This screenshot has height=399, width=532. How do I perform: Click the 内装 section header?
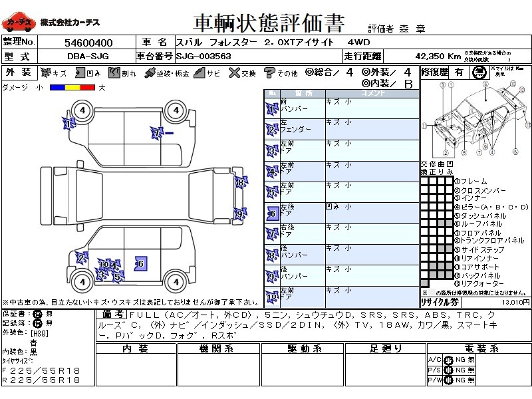pos(136,348)
